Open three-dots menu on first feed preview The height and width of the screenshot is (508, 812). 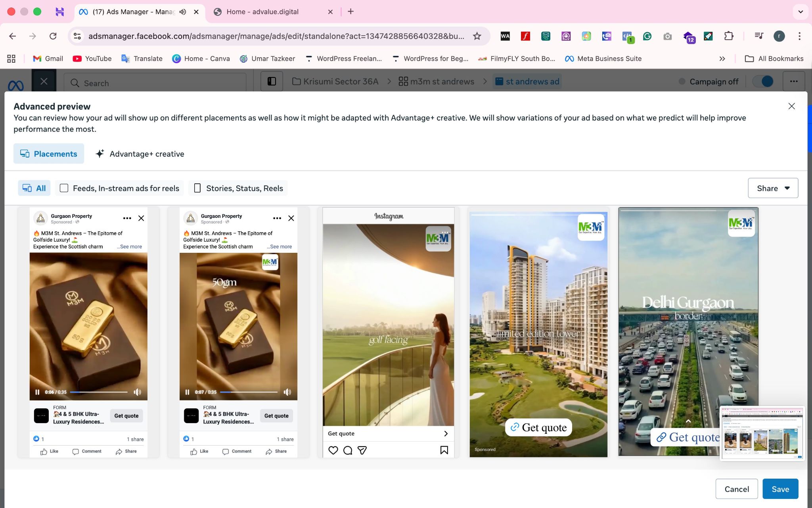(x=127, y=218)
